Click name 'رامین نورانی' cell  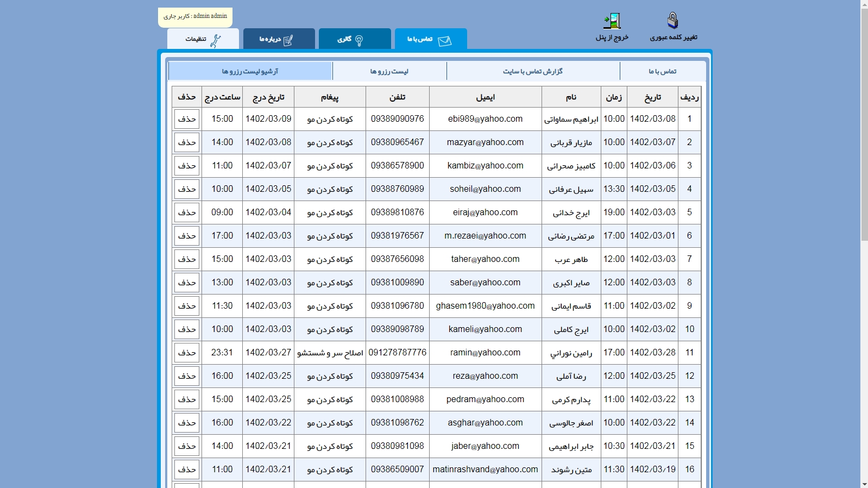571,353
